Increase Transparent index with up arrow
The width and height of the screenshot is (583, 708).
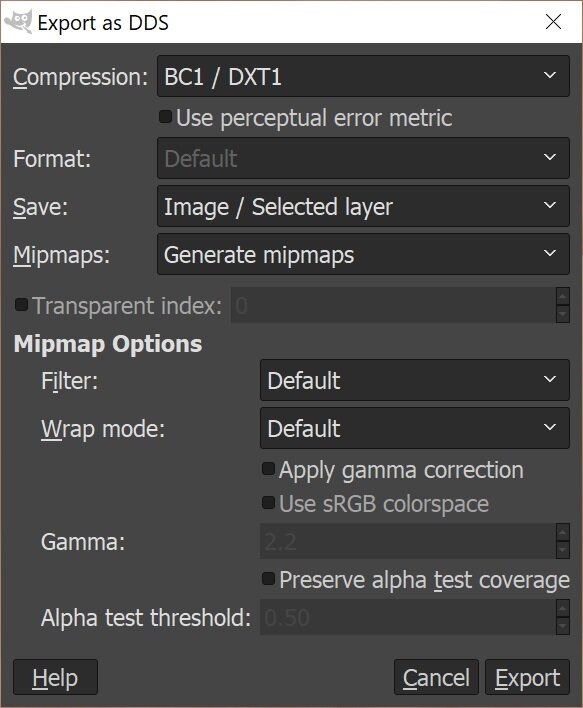pos(563,297)
